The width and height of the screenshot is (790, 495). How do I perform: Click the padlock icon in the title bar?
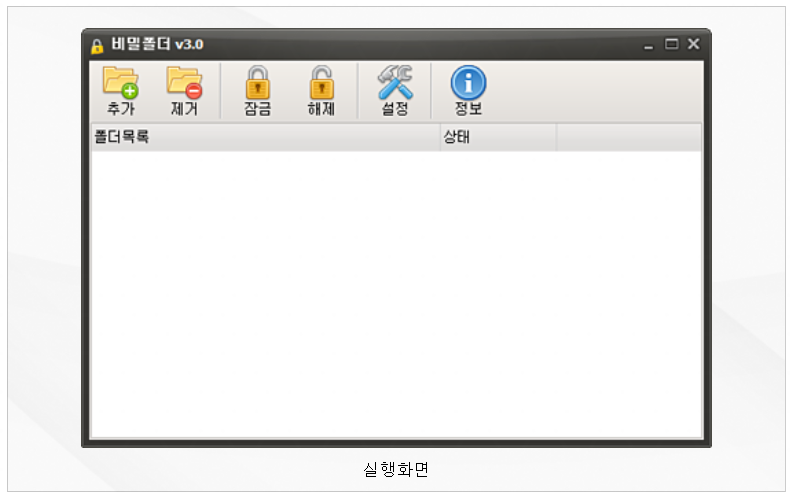tap(97, 46)
